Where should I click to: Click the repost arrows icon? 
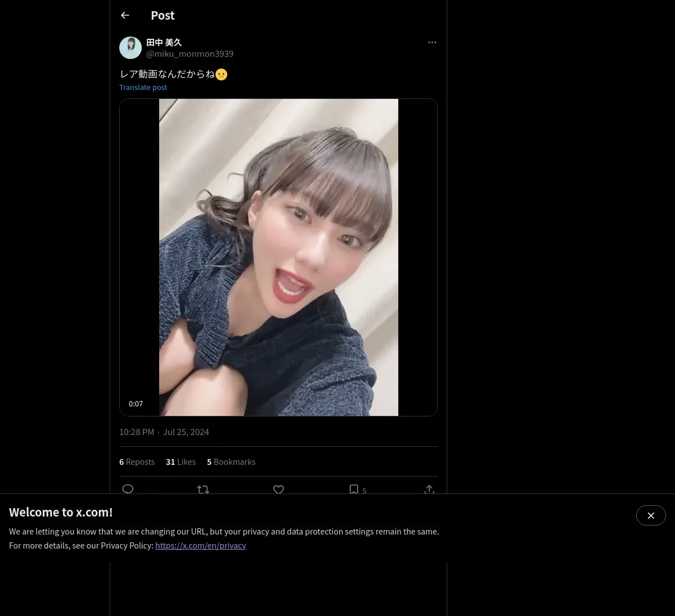(x=203, y=490)
